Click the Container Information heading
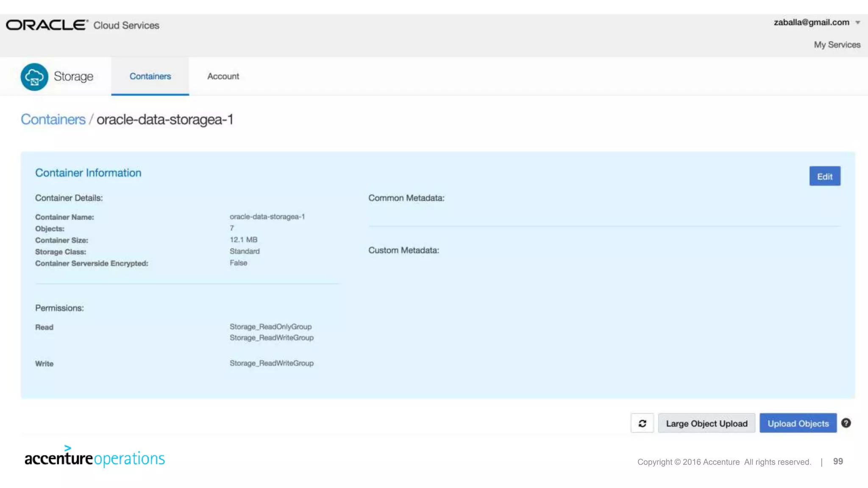Image resolution: width=868 pixels, height=488 pixels. 88,173
